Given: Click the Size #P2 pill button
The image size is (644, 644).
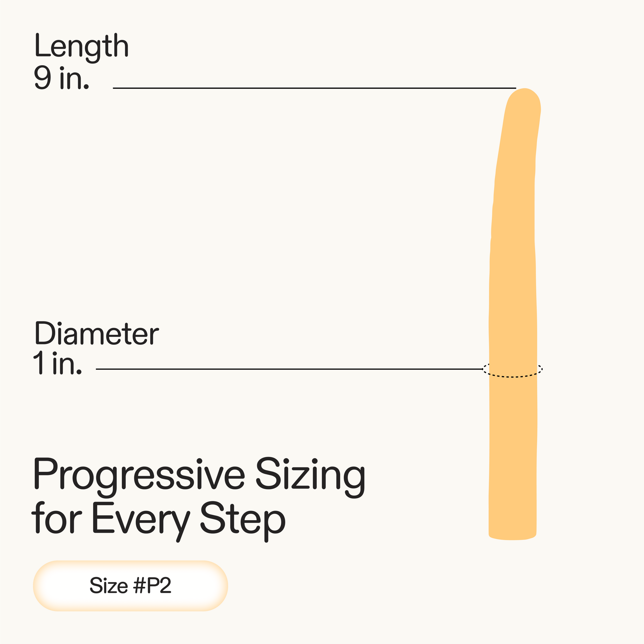Looking at the screenshot, I should point(130,586).
